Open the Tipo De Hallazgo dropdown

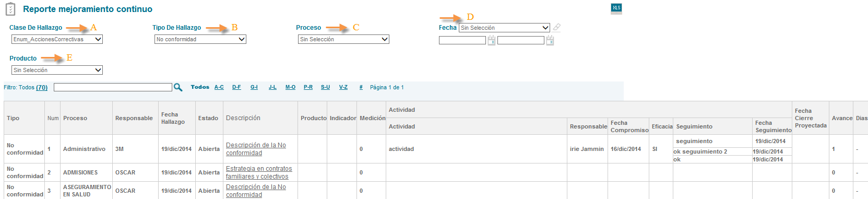[x=200, y=39]
